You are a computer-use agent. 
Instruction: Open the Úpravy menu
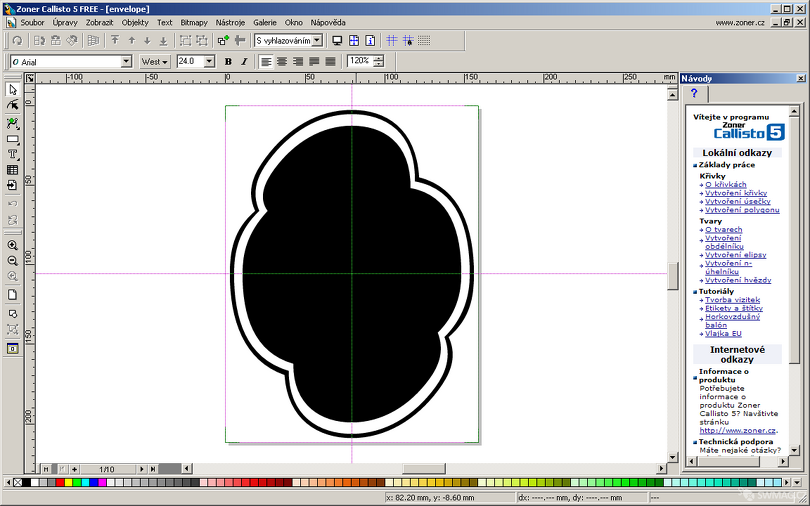(x=65, y=23)
